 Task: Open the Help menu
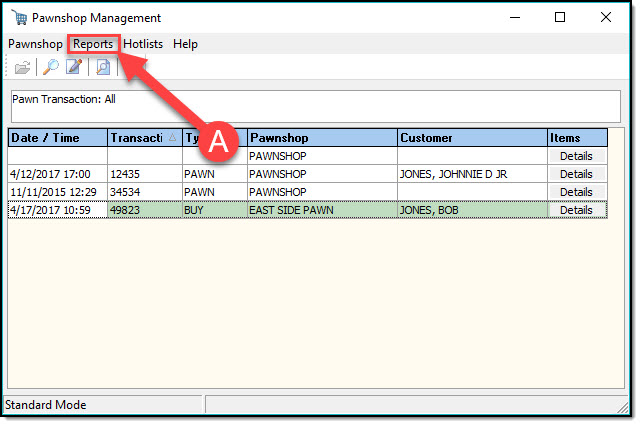coord(185,44)
